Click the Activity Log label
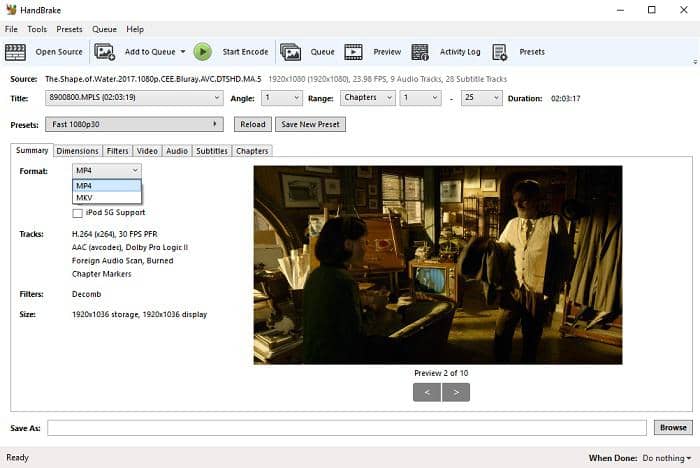 click(460, 52)
